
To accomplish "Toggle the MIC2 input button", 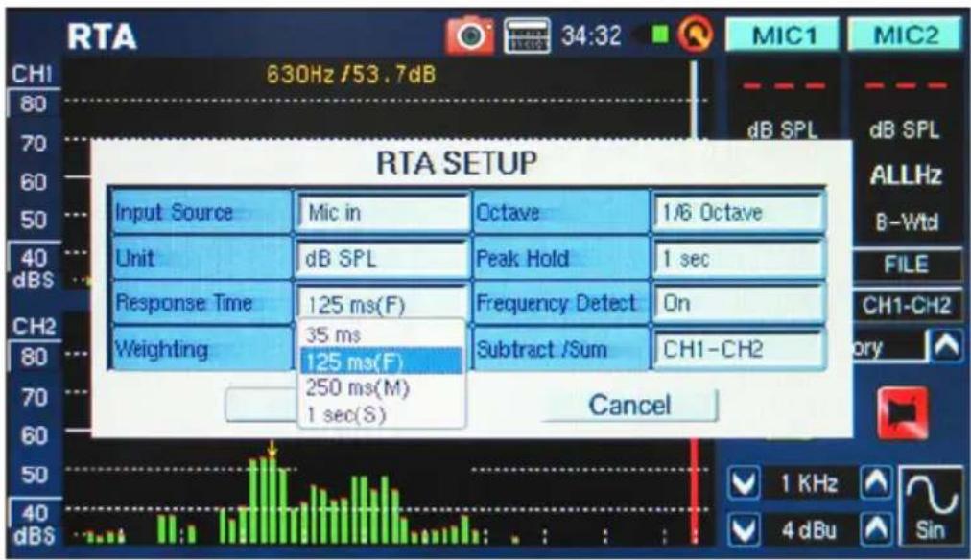I will click(x=905, y=35).
